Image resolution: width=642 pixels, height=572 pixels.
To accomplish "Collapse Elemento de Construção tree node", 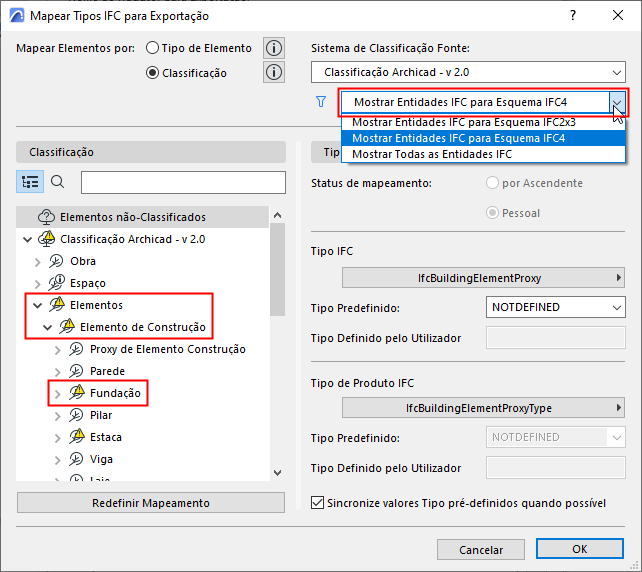I will click(47, 327).
